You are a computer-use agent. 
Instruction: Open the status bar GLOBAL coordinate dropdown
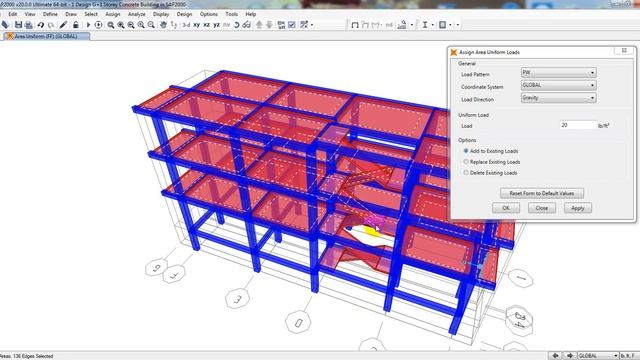point(597,356)
